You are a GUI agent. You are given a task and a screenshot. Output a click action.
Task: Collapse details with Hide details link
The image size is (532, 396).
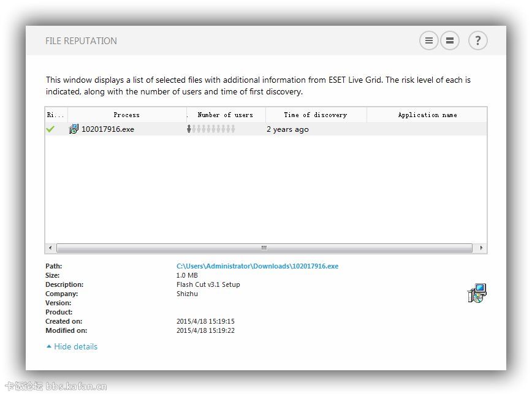click(72, 346)
